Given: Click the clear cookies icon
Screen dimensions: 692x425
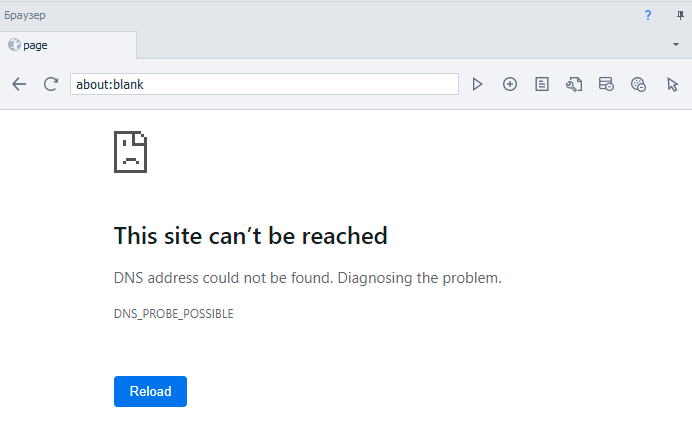Looking at the screenshot, I should (x=639, y=84).
